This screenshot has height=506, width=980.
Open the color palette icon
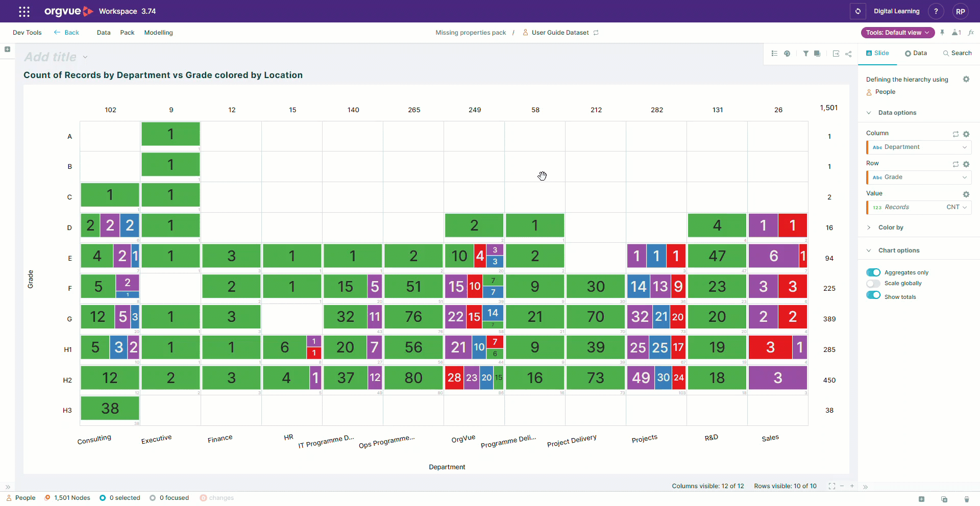tap(787, 54)
